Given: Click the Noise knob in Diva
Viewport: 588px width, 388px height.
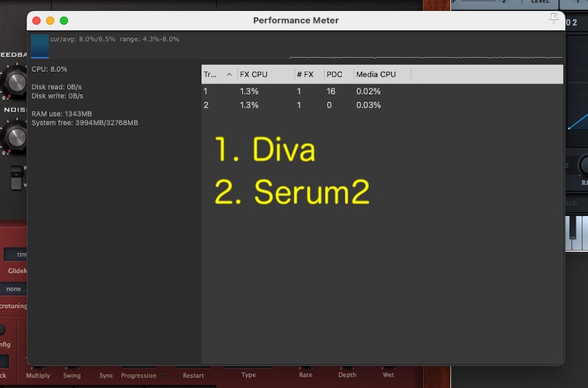Looking at the screenshot, I should pos(14,136).
